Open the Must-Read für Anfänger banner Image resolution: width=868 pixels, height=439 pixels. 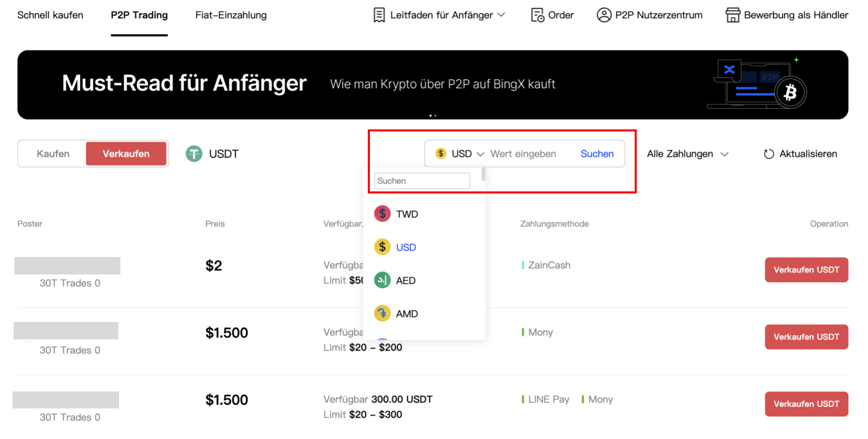point(433,85)
